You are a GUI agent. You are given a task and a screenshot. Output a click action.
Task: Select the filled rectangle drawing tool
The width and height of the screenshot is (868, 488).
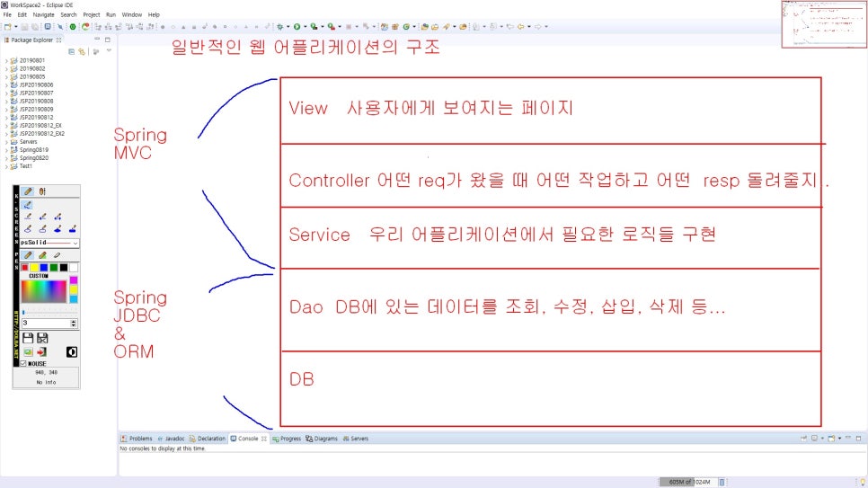73,229
